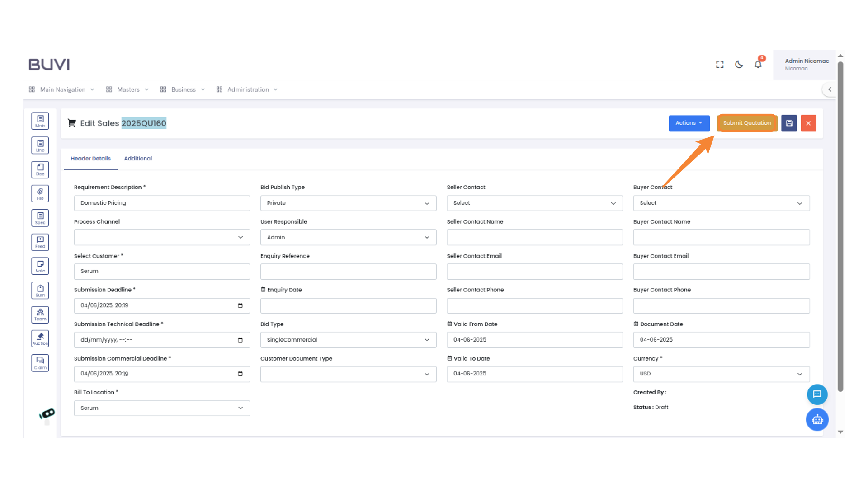Click the File attachment sidebar icon
This screenshot has height=488, width=868.
pyautogui.click(x=40, y=194)
